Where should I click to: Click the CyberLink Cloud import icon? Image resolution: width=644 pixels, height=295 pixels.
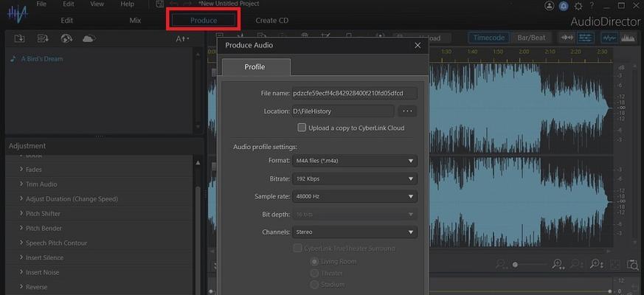click(x=89, y=38)
